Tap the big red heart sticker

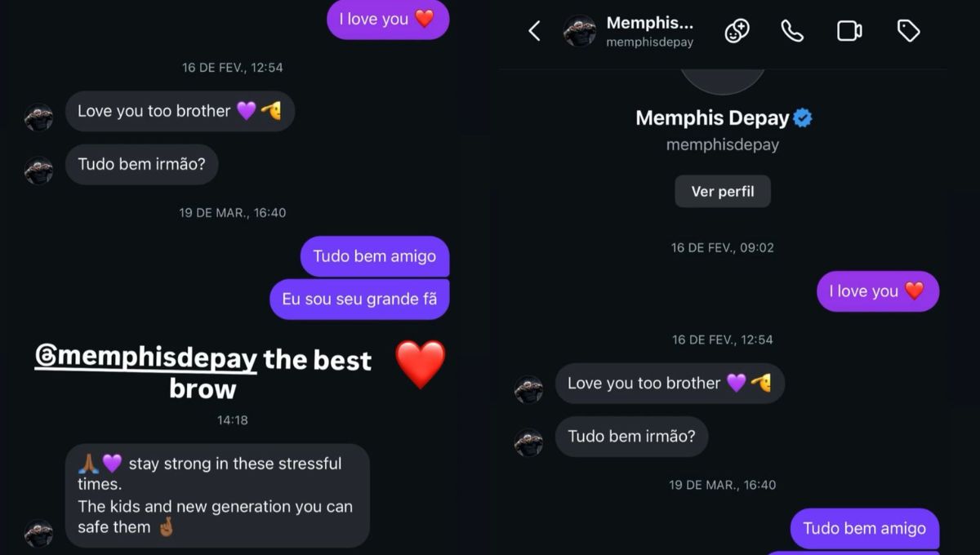(x=421, y=364)
